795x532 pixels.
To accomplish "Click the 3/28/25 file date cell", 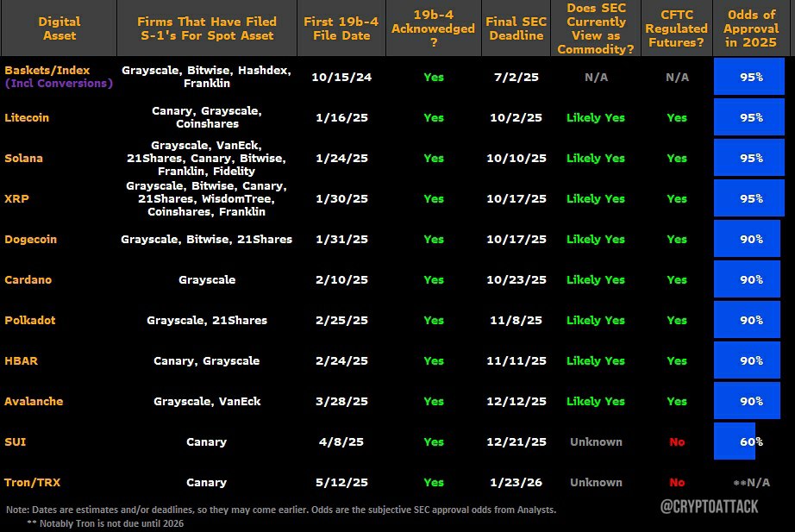I will (341, 402).
